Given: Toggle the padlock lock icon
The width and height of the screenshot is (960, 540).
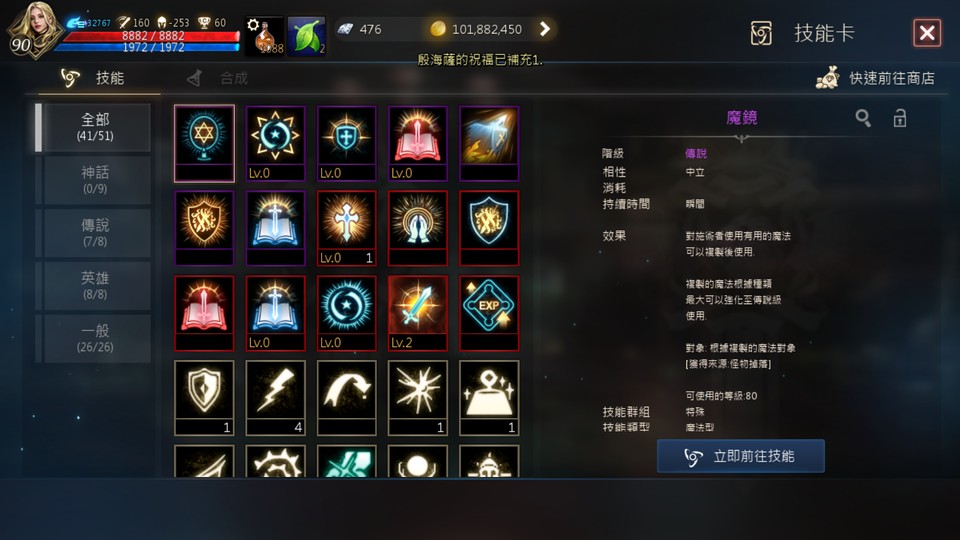Looking at the screenshot, I should pyautogui.click(x=899, y=118).
